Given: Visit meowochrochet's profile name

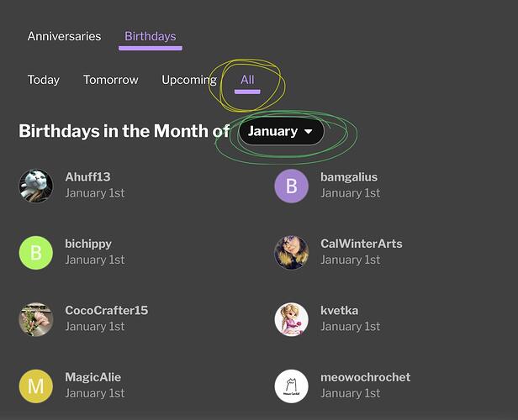Looking at the screenshot, I should (365, 377).
